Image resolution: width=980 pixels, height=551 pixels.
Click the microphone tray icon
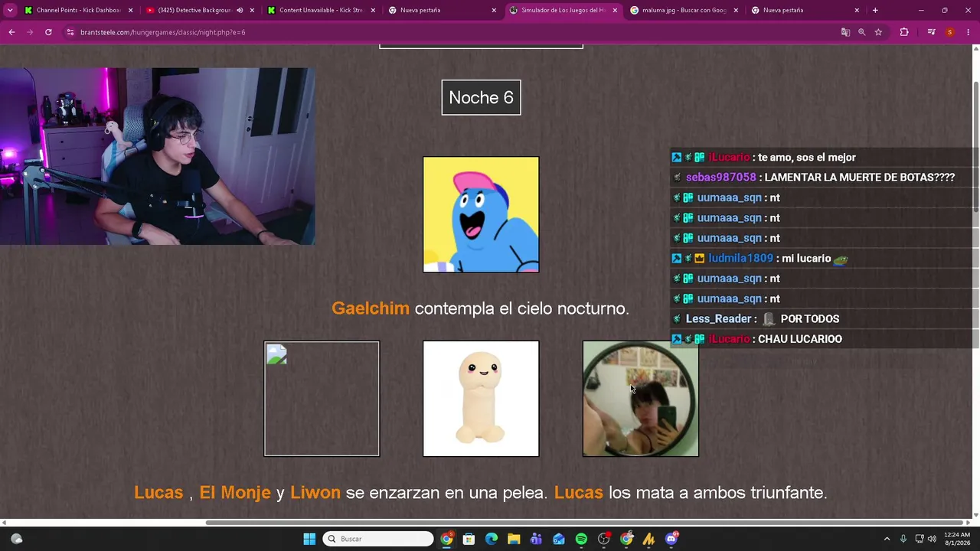point(903,539)
